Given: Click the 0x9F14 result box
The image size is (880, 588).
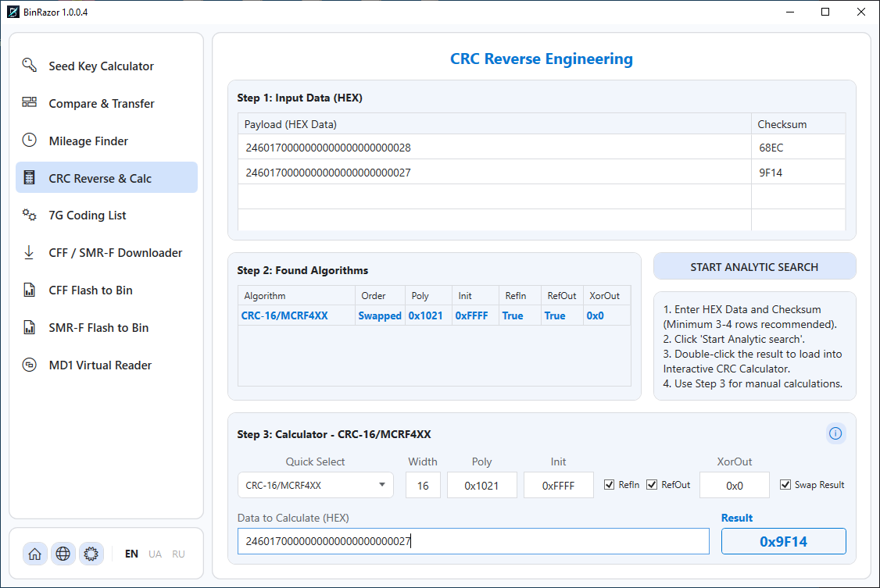Looking at the screenshot, I should [x=783, y=541].
